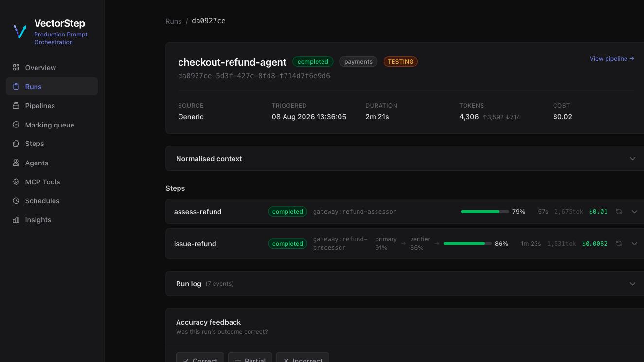Expand the Normalised context panel

pyautogui.click(x=405, y=159)
